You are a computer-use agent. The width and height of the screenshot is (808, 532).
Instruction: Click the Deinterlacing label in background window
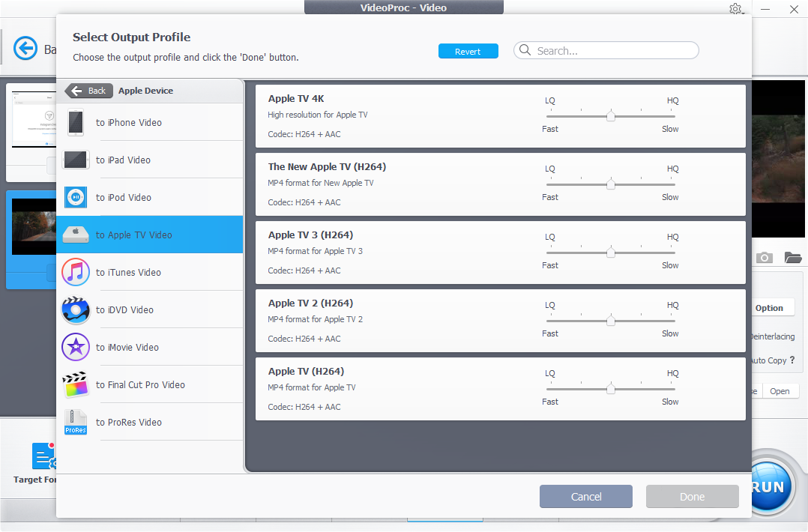click(x=773, y=336)
